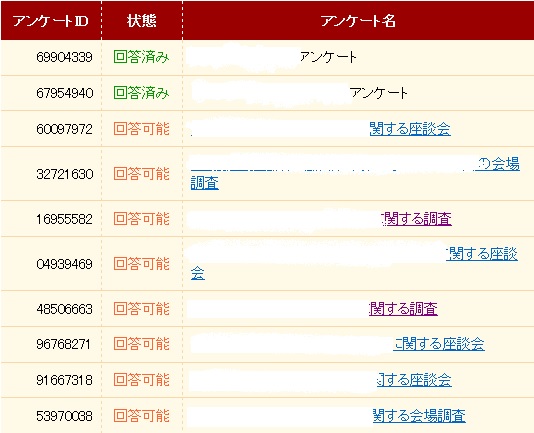
Task: Click 回答可能 status in row 48506663
Action: coord(141,309)
